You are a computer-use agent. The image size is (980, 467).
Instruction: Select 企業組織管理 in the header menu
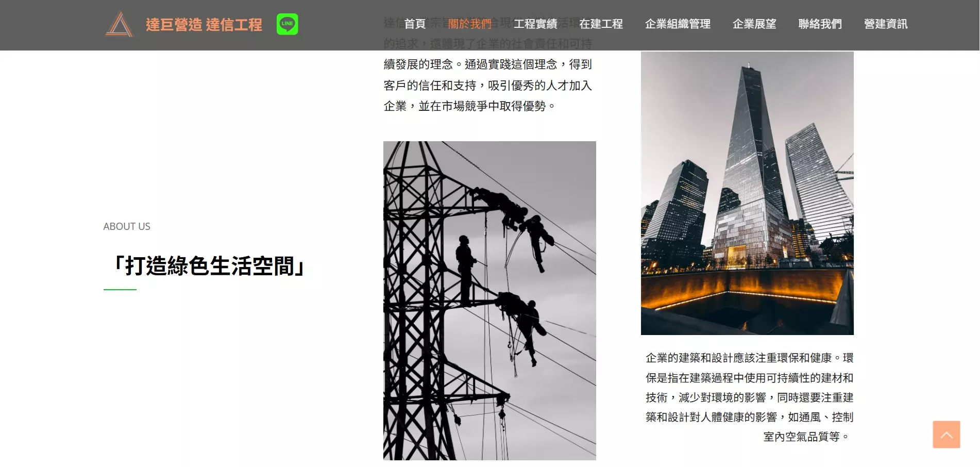[x=678, y=24]
